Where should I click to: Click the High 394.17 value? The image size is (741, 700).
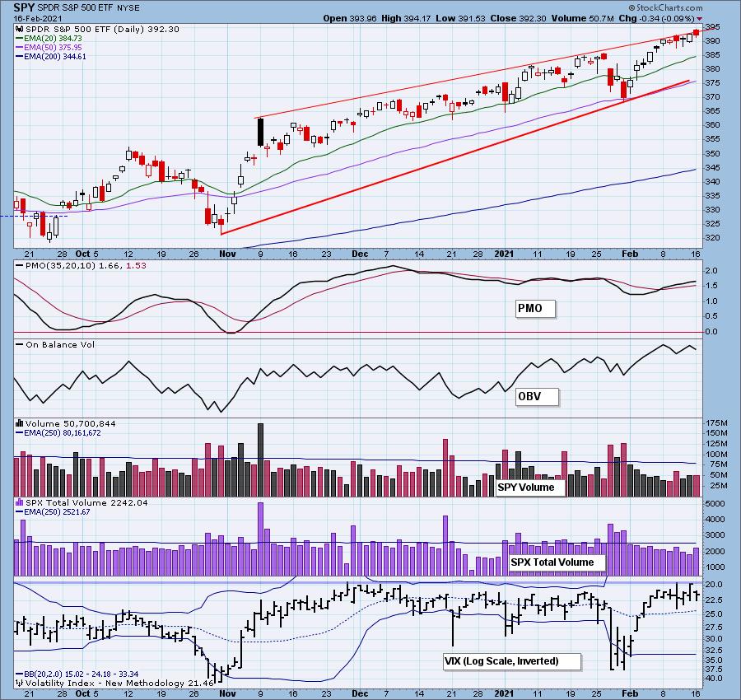[406, 18]
